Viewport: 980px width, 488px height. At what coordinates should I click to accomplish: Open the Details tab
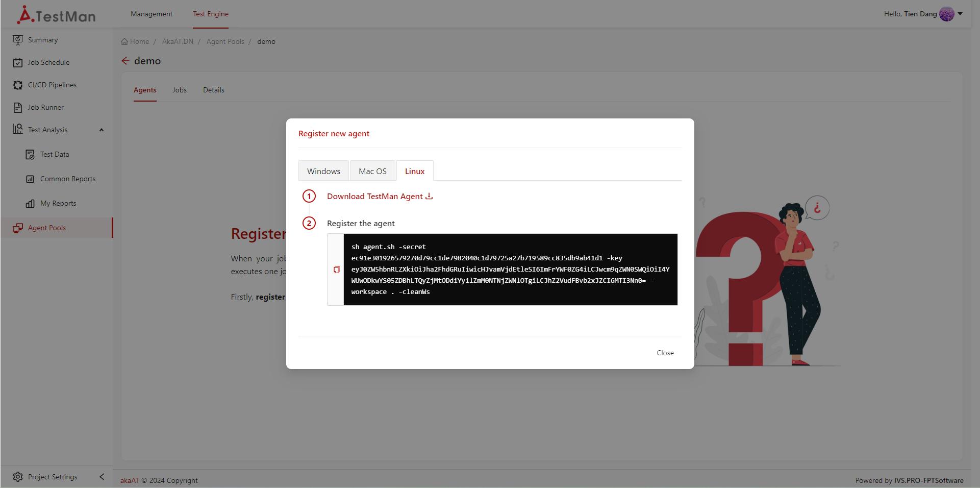[214, 90]
